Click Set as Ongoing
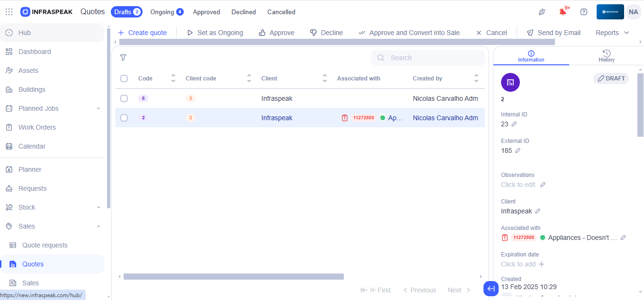Viewport: 644px width, 300px height. coord(215,33)
